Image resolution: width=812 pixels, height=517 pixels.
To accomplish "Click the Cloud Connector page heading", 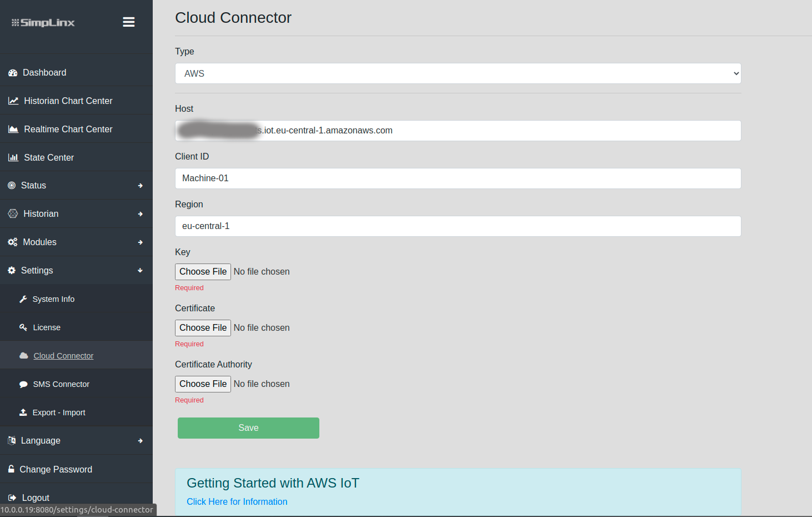I will (x=233, y=18).
